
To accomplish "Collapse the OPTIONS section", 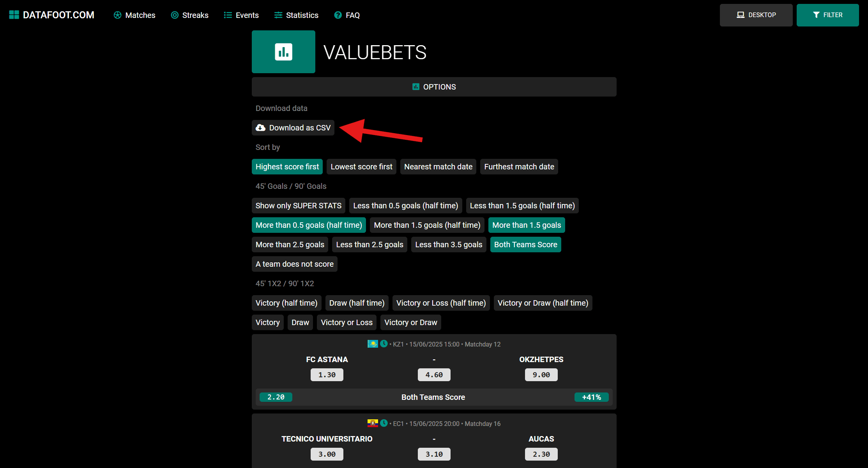I will [x=434, y=87].
